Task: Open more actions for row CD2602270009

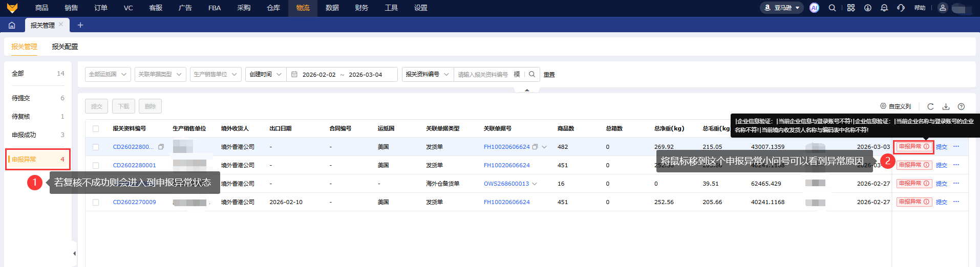Action: [x=956, y=202]
